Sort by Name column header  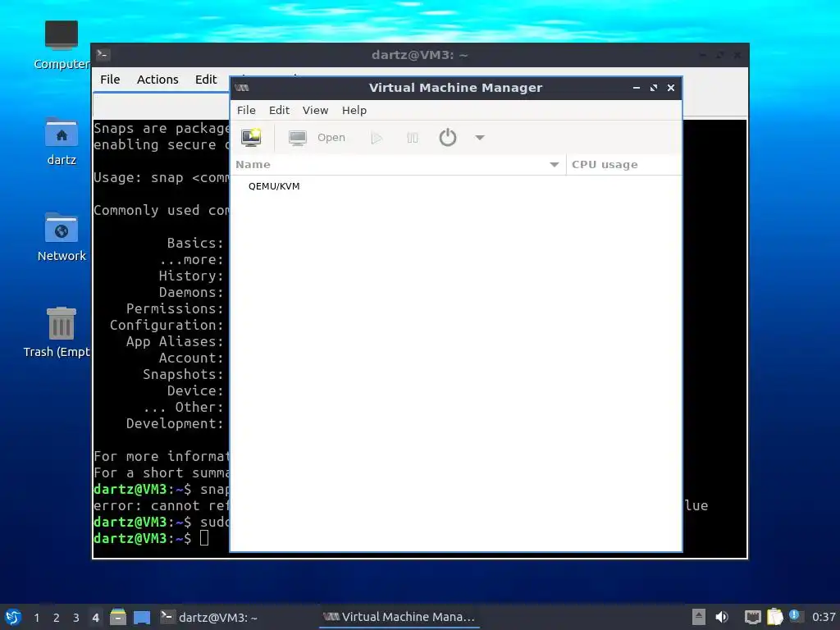(x=398, y=164)
